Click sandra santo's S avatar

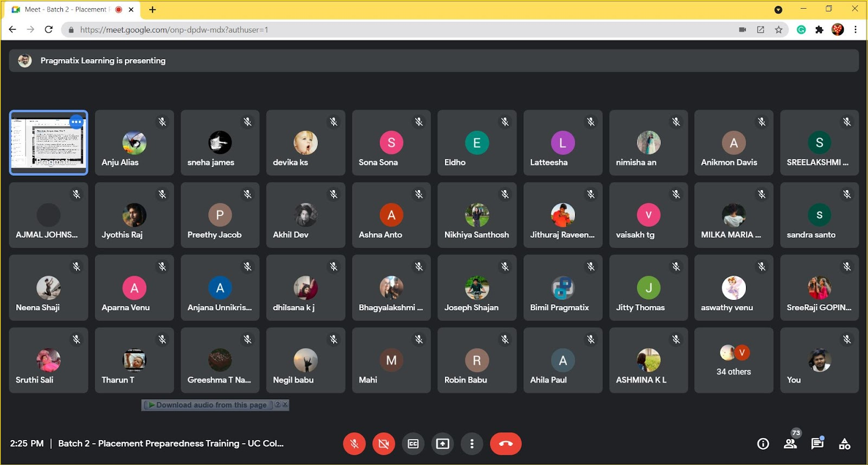click(819, 215)
